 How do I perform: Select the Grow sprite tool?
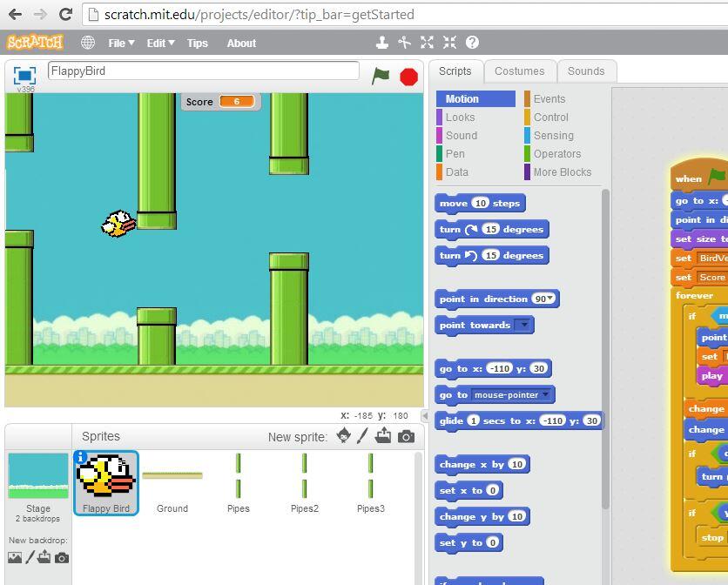tap(428, 43)
